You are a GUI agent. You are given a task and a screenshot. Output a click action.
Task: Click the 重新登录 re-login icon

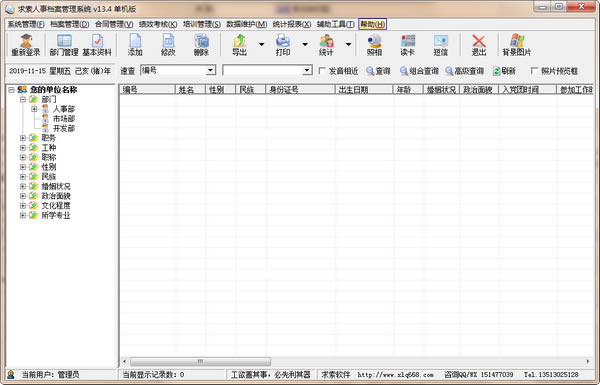click(x=26, y=45)
